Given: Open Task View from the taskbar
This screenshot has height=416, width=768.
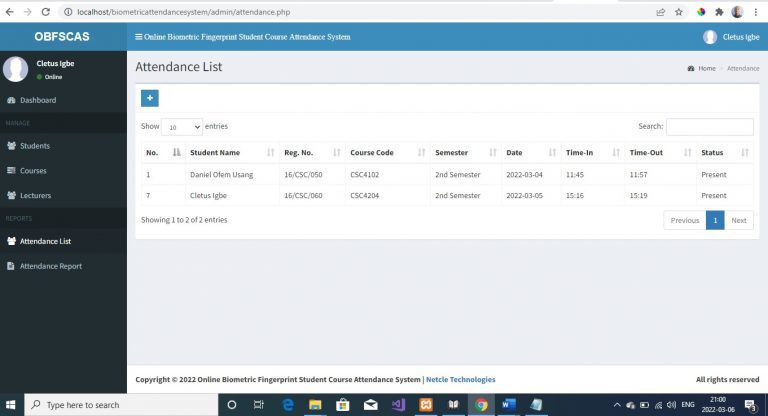Looking at the screenshot, I should coord(259,405).
